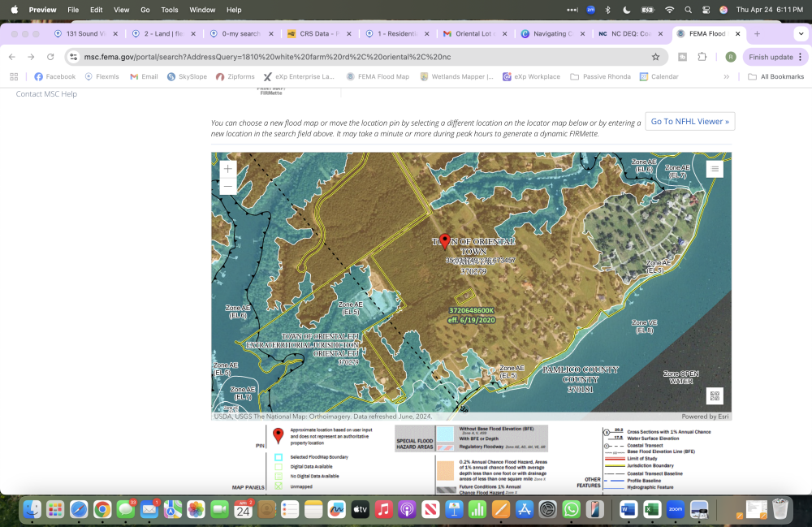Open the Contact MSC Help link
Image resolution: width=812 pixels, height=527 pixels.
click(x=46, y=93)
